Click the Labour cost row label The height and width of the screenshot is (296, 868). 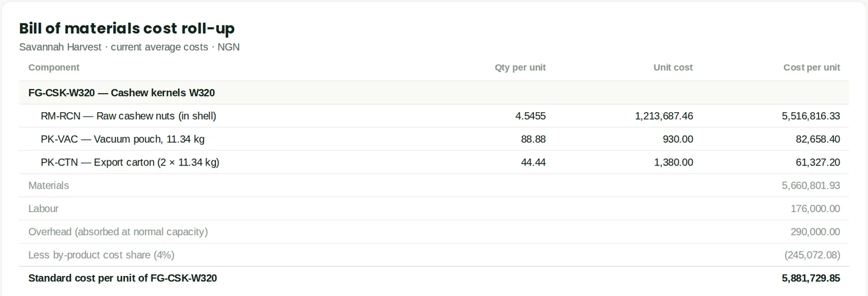point(43,209)
